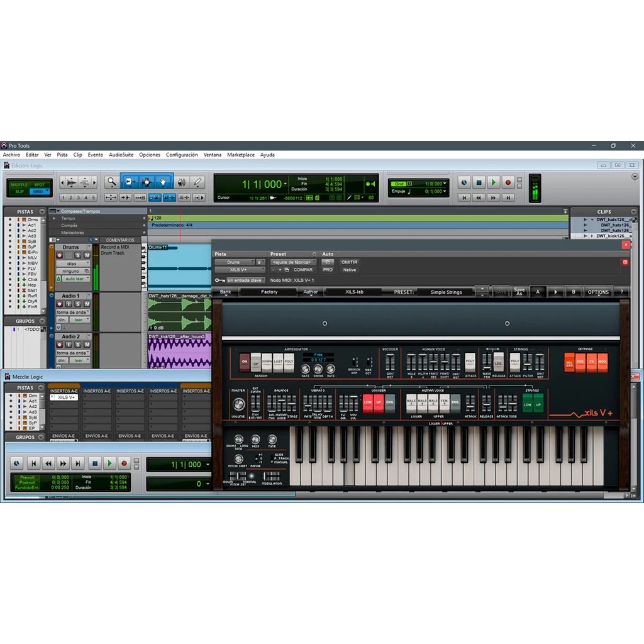Open GRID mode dropdown arrow
644x644 pixels.
pyautogui.click(x=47, y=191)
